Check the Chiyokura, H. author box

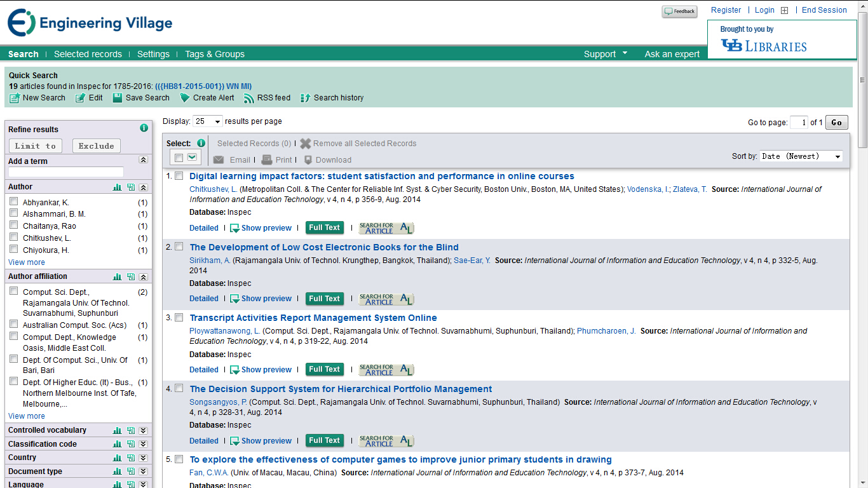pyautogui.click(x=14, y=250)
